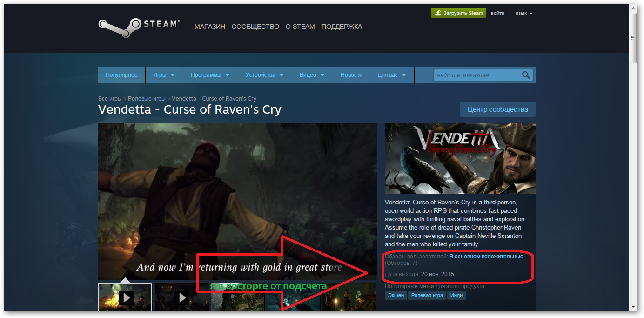Play the second video thumbnail
Image resolution: width=644 pixels, height=318 pixels.
click(182, 297)
